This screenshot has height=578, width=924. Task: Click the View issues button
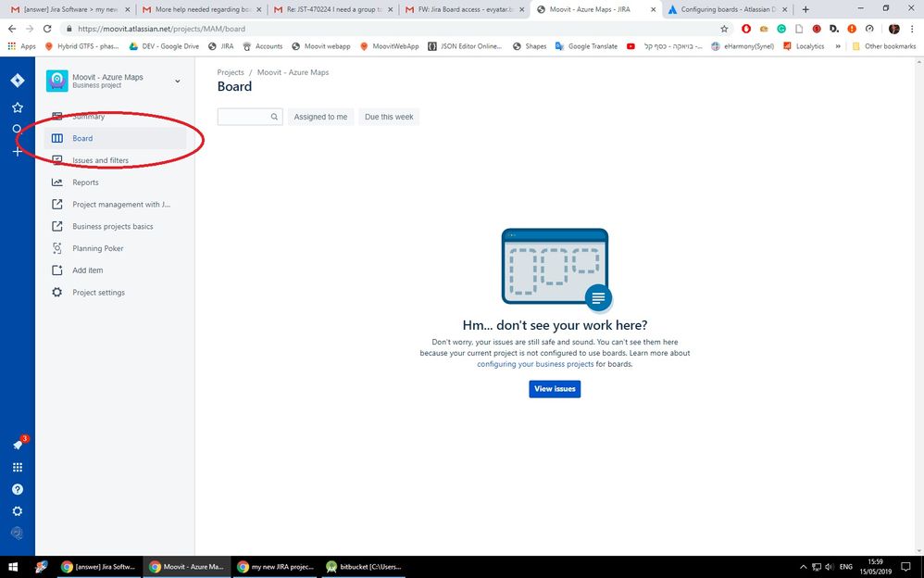555,389
